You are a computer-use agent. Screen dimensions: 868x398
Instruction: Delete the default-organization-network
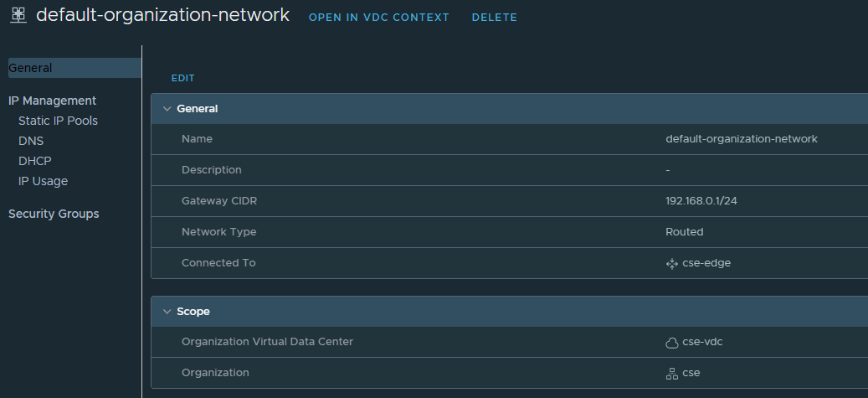pos(494,18)
